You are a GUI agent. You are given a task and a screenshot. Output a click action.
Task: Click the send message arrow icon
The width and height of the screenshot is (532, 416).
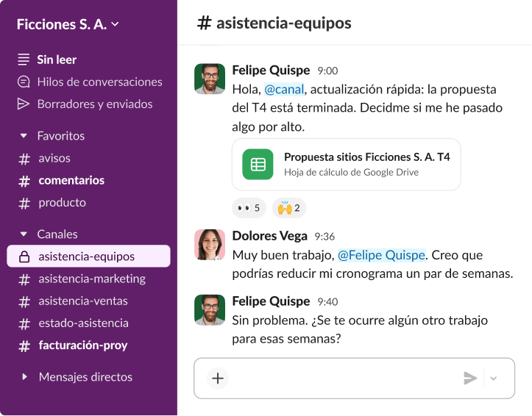[470, 378]
